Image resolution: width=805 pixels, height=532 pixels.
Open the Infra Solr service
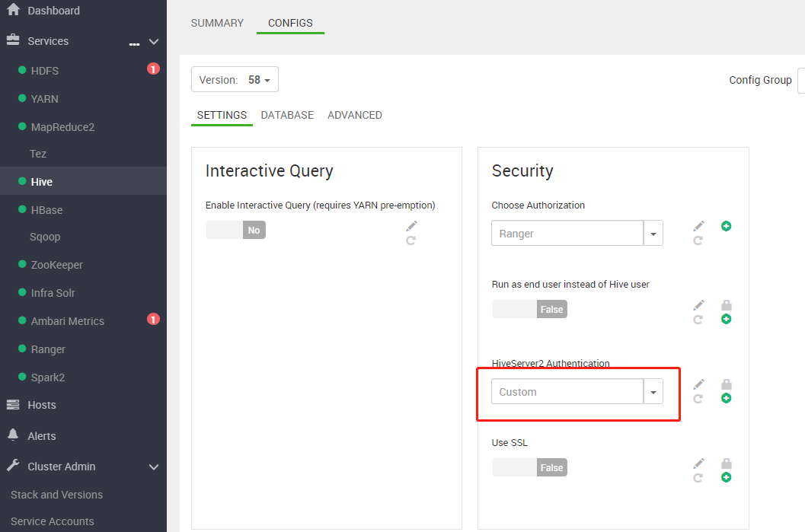point(53,293)
